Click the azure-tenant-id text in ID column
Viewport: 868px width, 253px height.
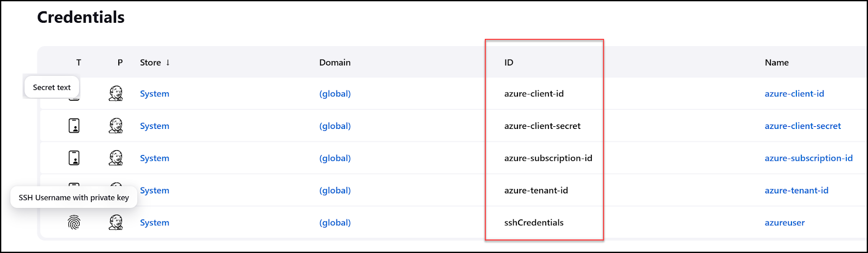pos(536,190)
